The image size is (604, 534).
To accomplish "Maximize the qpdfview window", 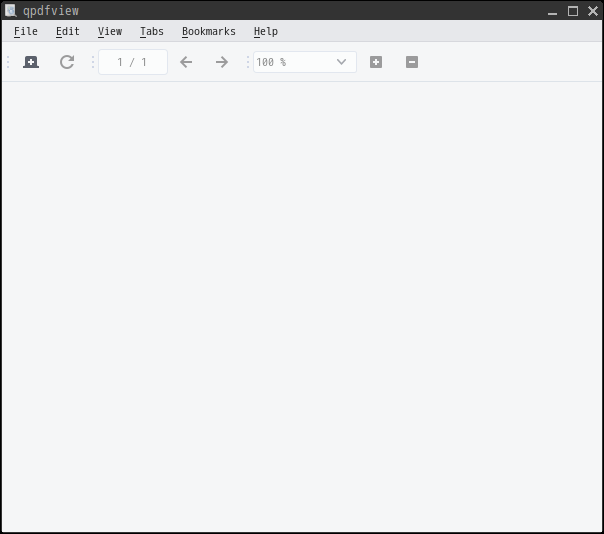I will 573,11.
